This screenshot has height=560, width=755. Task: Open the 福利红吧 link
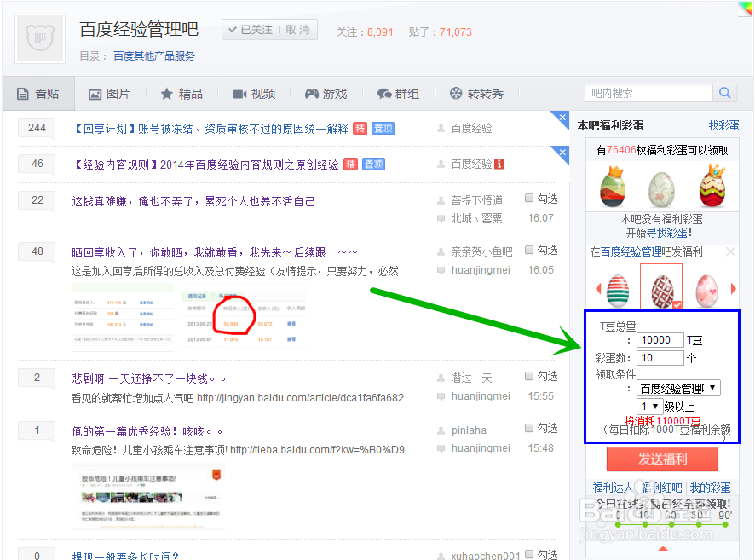point(662,488)
